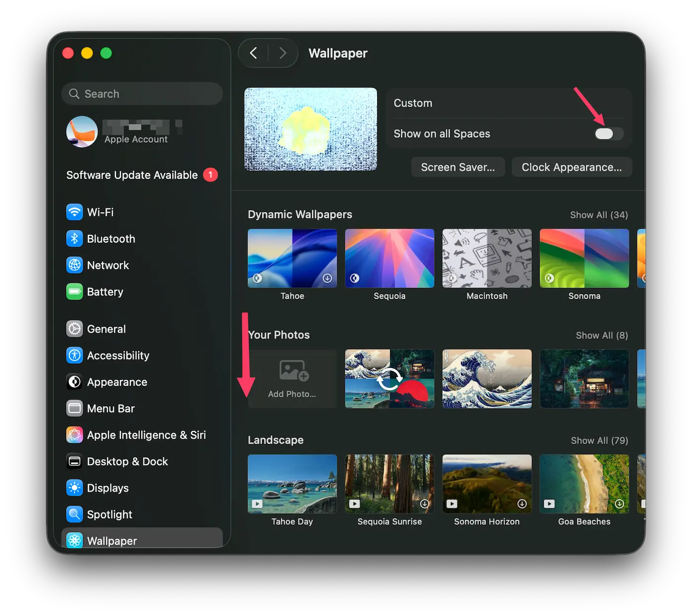Image resolution: width=692 pixels, height=616 pixels.
Task: Open Displays settings icon
Action: 75,488
